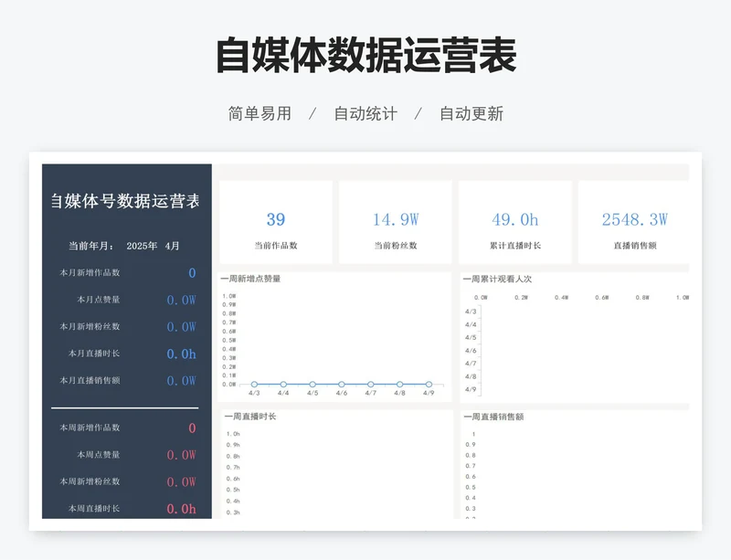Click the 当前粉丝数 card label
The height and width of the screenshot is (560, 731).
pyautogui.click(x=396, y=246)
